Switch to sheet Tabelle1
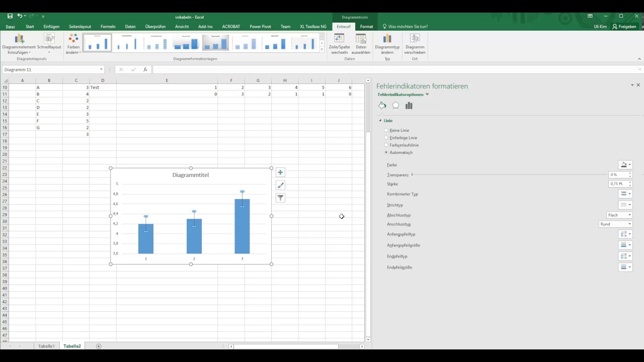This screenshot has height=362, width=644. coord(46,346)
